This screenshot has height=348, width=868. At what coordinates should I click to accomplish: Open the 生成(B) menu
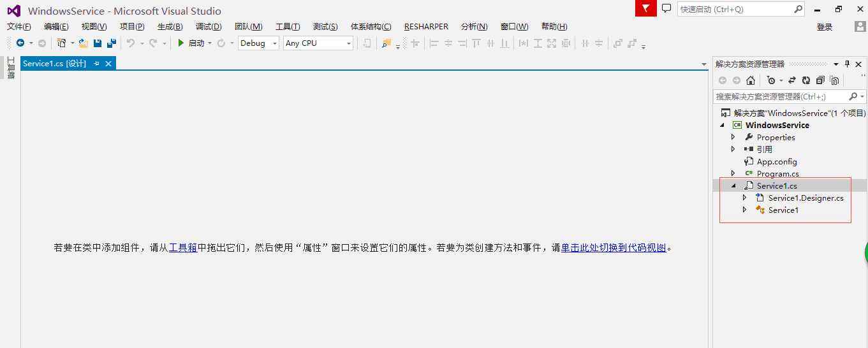click(170, 26)
